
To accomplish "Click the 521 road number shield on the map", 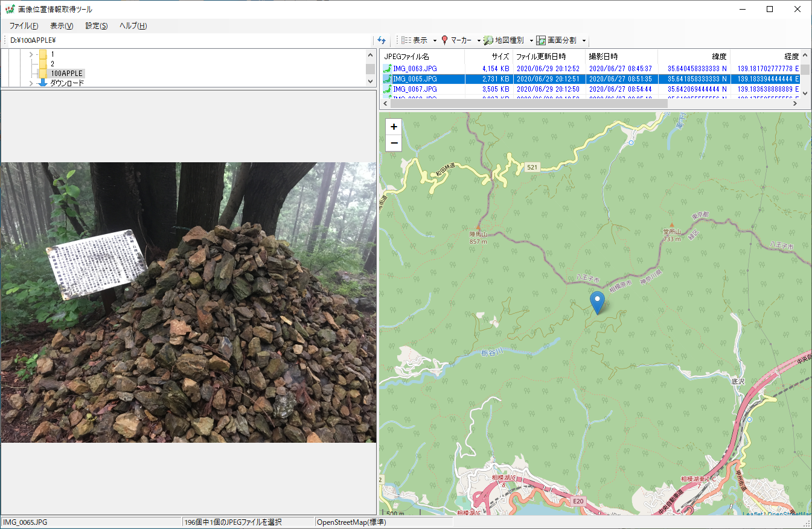I will coord(531,166).
